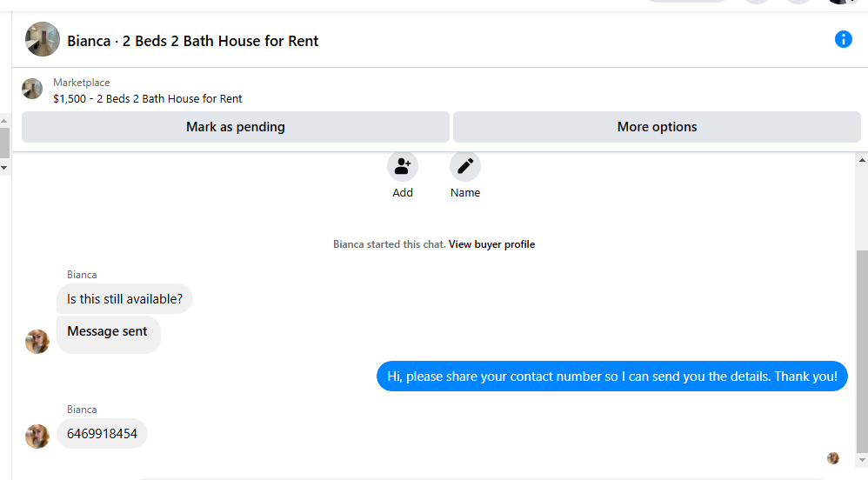Click the pencil Name icon
The height and width of the screenshot is (480, 868).
(x=465, y=166)
